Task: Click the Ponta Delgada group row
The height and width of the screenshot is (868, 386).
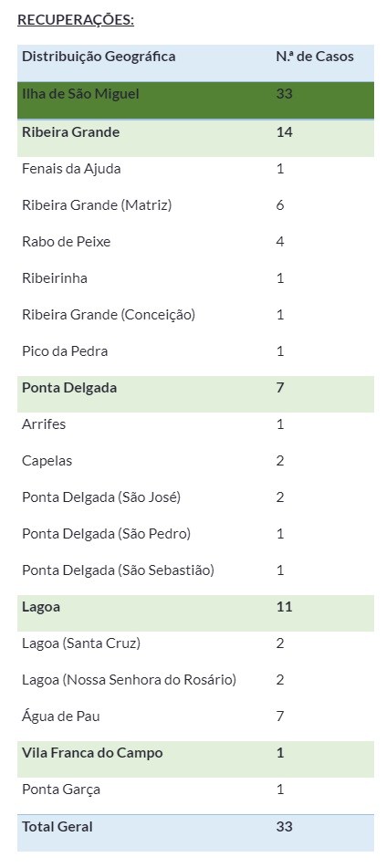Action: pos(195,393)
